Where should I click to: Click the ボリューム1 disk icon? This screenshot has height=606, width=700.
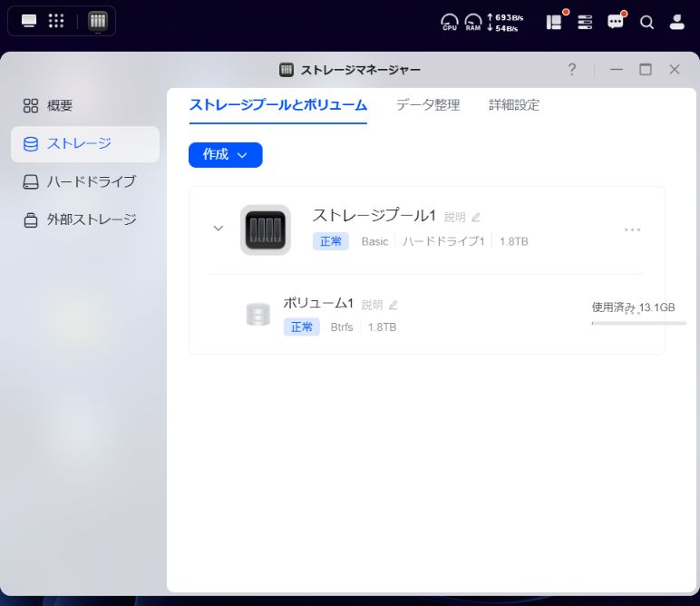[x=258, y=315]
